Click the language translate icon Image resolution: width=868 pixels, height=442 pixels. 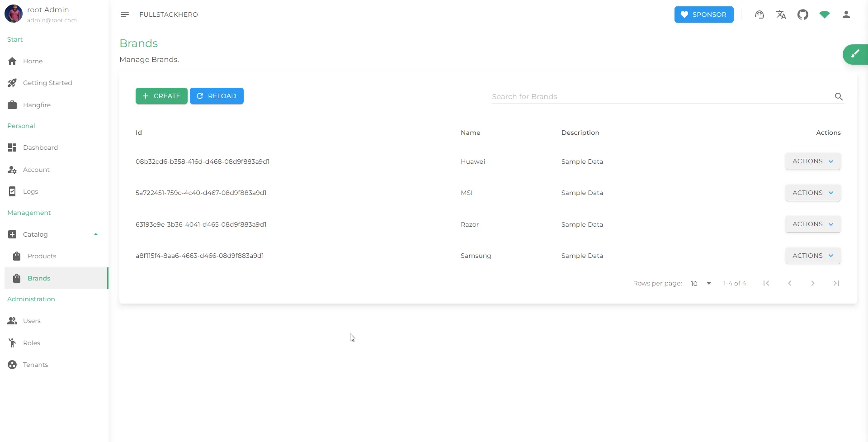[x=782, y=14]
